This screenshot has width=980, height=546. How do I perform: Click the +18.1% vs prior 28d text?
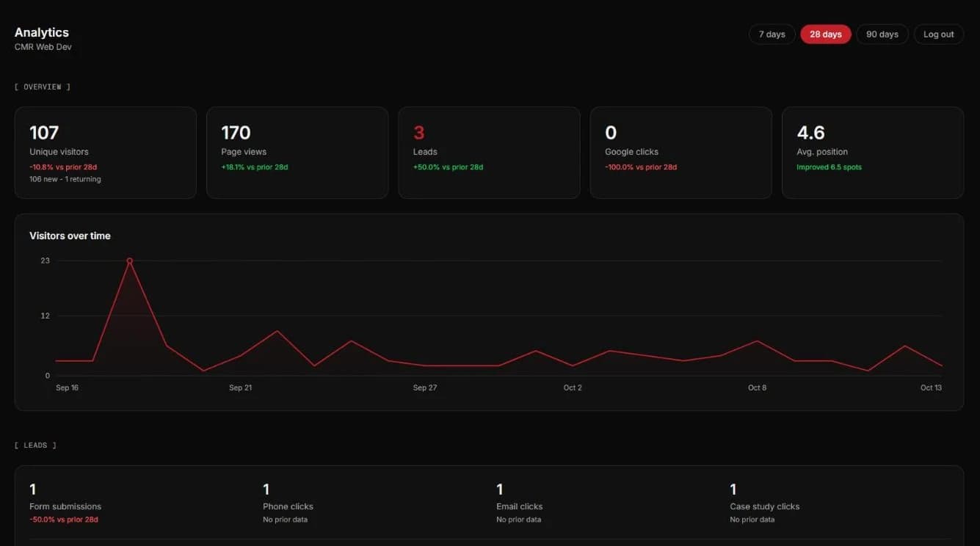[x=255, y=167]
